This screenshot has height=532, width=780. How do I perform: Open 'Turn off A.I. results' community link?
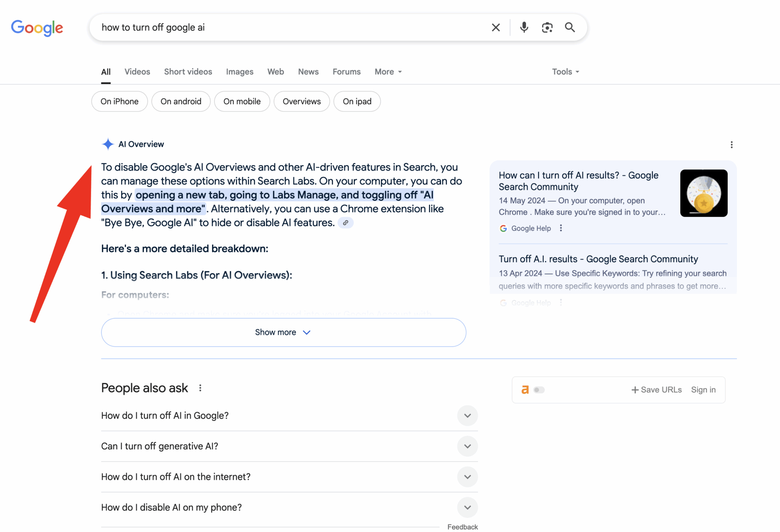[x=598, y=259]
